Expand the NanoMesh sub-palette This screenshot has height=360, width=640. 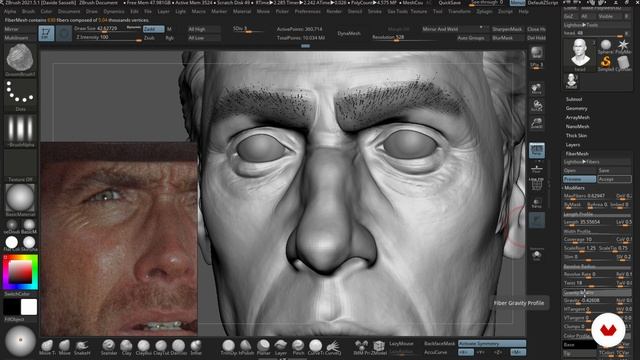[577, 127]
